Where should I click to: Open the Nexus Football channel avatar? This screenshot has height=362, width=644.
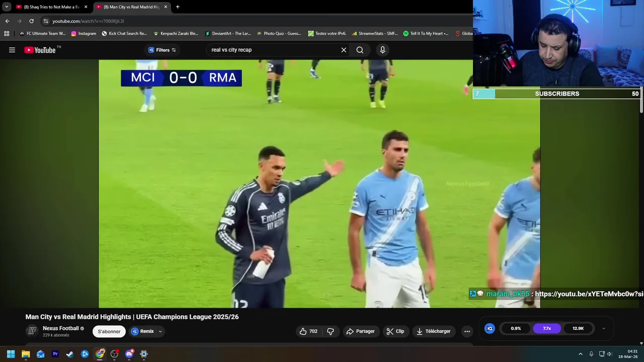point(32,331)
